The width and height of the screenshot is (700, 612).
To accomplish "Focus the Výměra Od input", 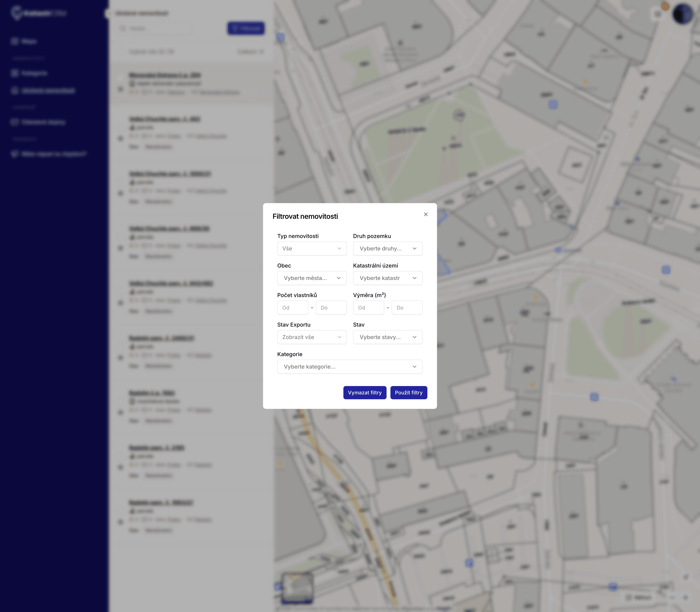I will pyautogui.click(x=368, y=307).
